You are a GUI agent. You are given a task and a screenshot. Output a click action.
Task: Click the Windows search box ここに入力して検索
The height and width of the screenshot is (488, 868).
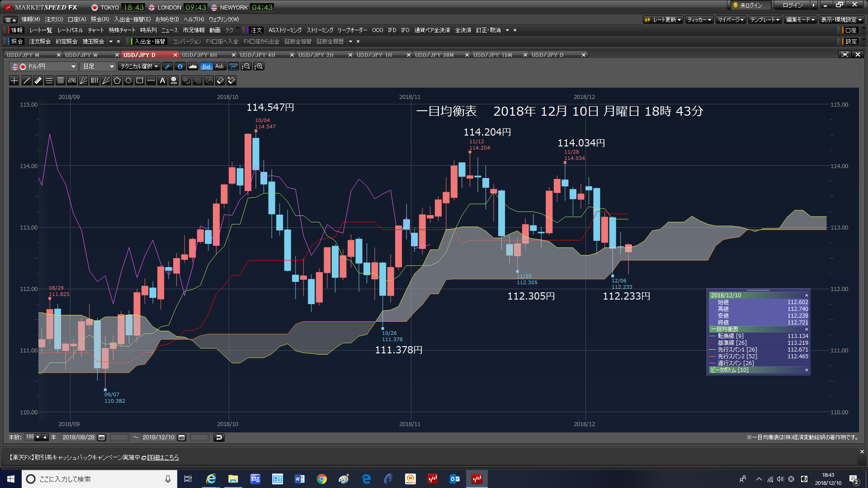click(x=99, y=479)
